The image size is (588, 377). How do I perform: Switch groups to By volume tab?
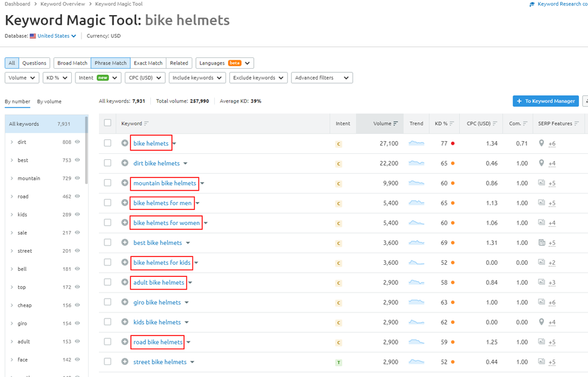pyautogui.click(x=49, y=101)
